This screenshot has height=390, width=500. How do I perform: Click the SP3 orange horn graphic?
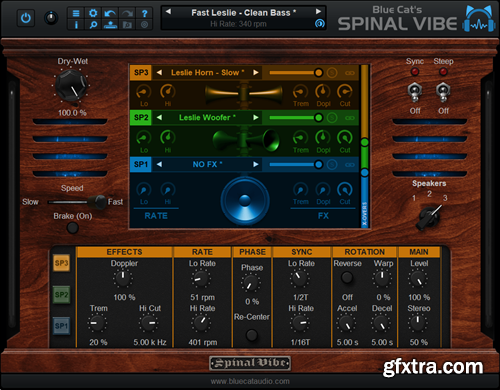(244, 93)
